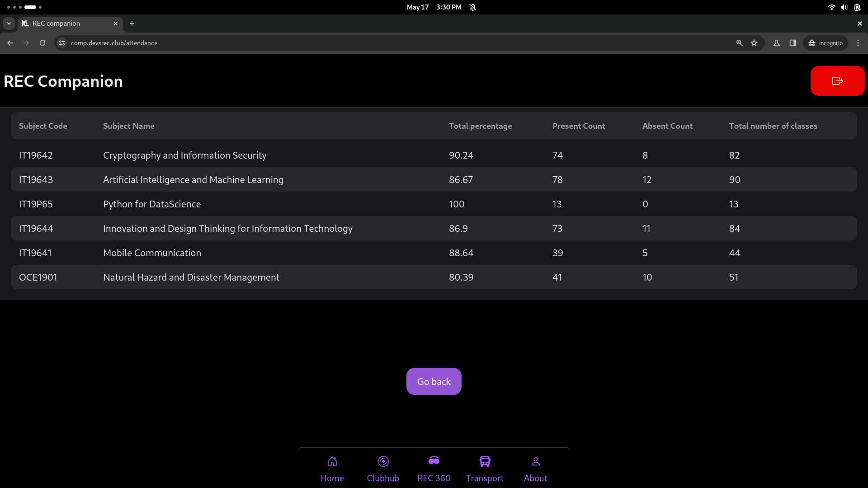The height and width of the screenshot is (488, 868).
Task: Select subject code IT19642
Action: click(x=36, y=155)
